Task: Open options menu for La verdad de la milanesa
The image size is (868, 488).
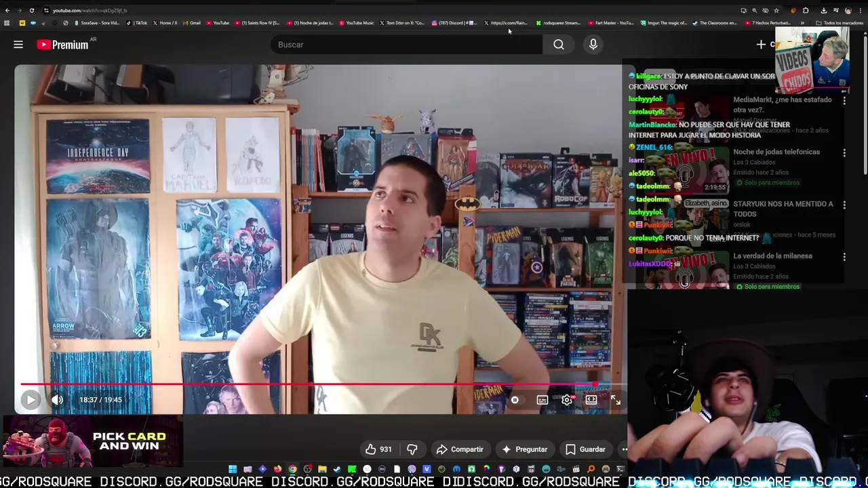Action: [844, 257]
